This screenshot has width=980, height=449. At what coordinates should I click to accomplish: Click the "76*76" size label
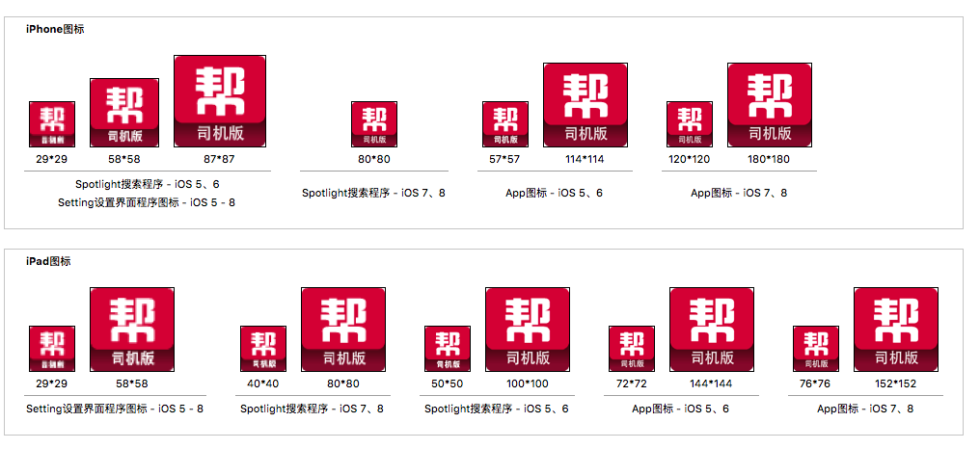815,383
